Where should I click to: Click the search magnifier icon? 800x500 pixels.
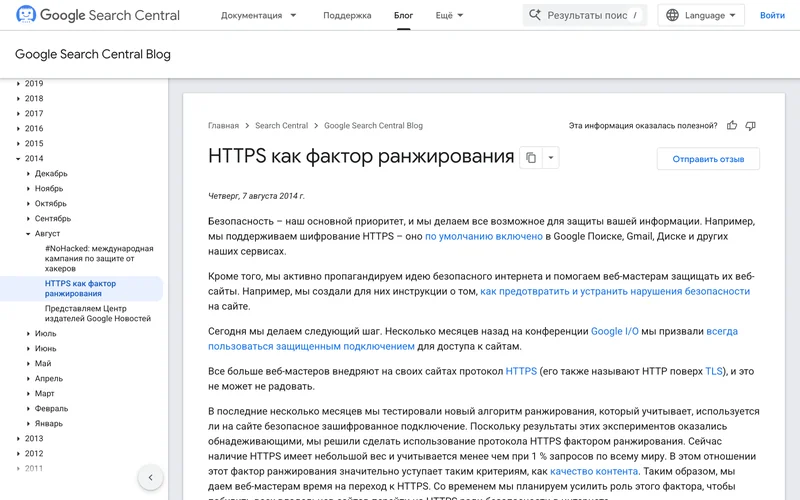(x=534, y=15)
